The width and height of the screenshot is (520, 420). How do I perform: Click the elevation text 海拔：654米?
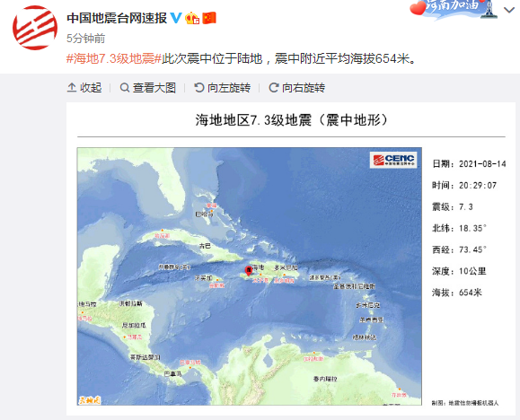456,293
